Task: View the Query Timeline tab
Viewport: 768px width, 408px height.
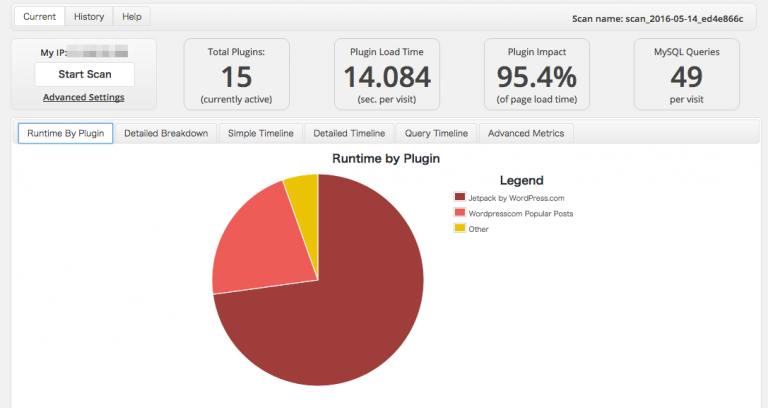Action: click(436, 134)
